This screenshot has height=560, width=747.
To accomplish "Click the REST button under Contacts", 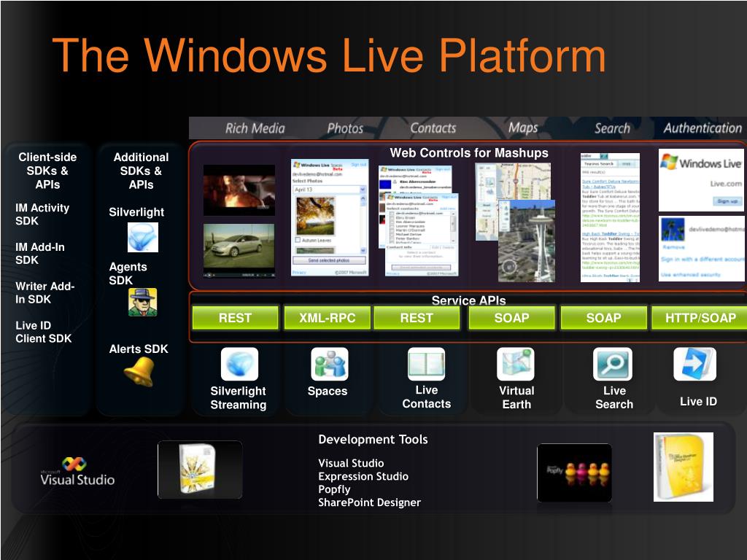I will 417,318.
